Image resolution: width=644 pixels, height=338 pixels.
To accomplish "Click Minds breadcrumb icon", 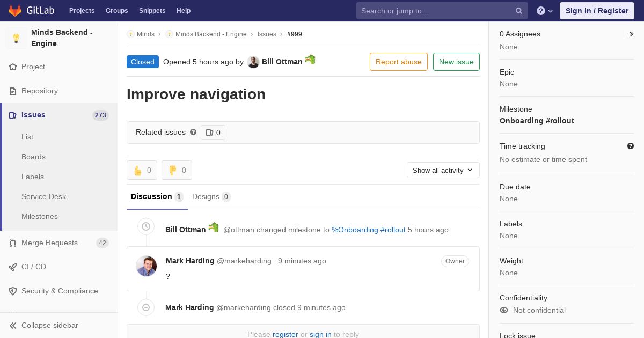I will click(x=130, y=34).
